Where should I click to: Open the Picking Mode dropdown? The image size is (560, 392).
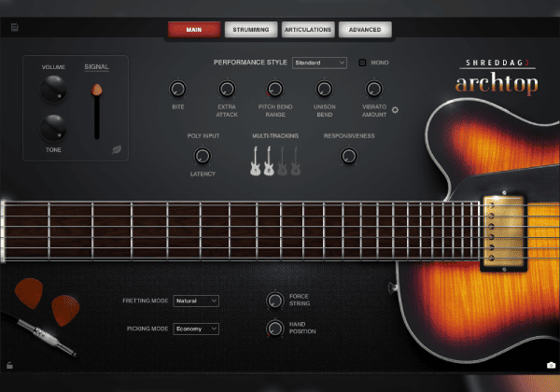pyautogui.click(x=196, y=329)
